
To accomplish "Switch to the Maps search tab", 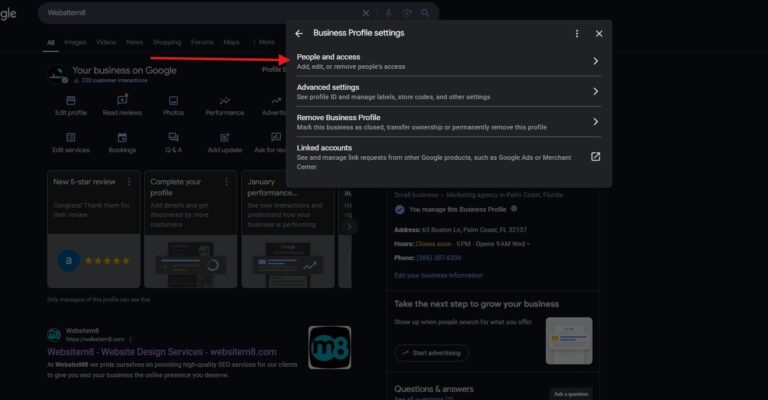I will [231, 43].
